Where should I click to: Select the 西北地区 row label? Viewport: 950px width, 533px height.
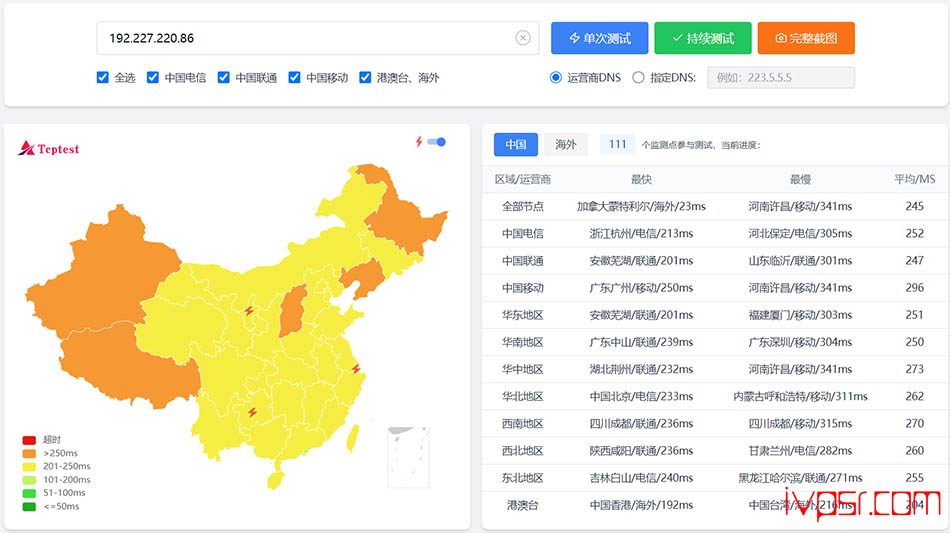(523, 451)
